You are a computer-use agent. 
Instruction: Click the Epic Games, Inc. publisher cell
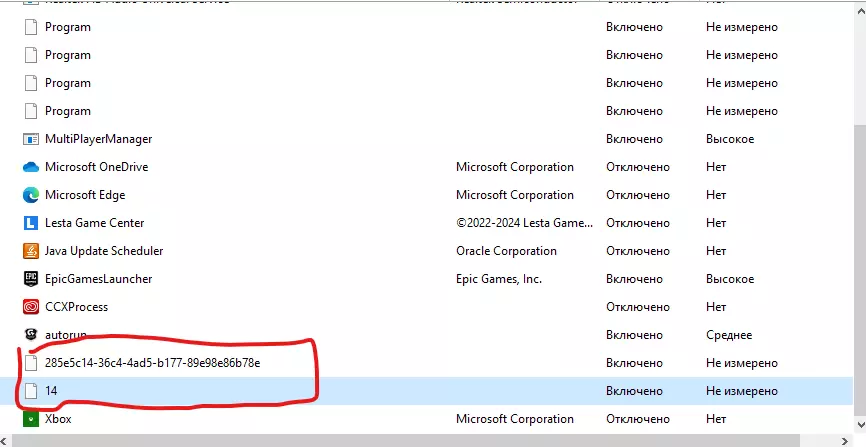(x=499, y=279)
